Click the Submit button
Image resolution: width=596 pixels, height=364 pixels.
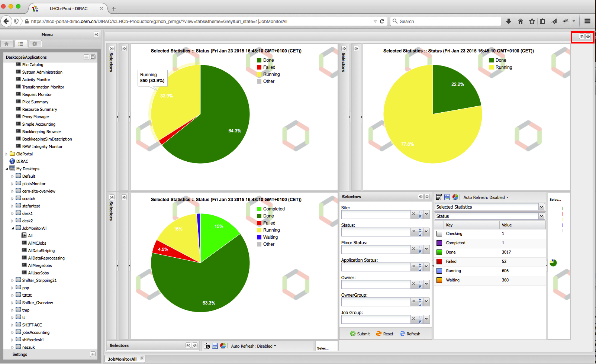[360, 334]
